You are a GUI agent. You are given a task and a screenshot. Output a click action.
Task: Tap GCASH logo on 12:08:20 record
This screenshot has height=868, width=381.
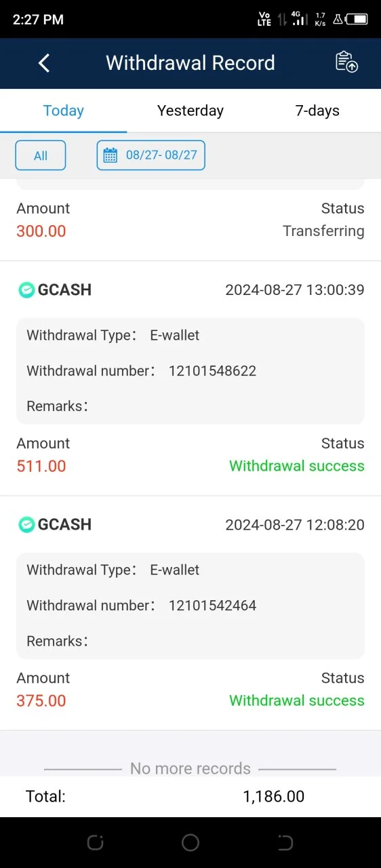(x=26, y=525)
